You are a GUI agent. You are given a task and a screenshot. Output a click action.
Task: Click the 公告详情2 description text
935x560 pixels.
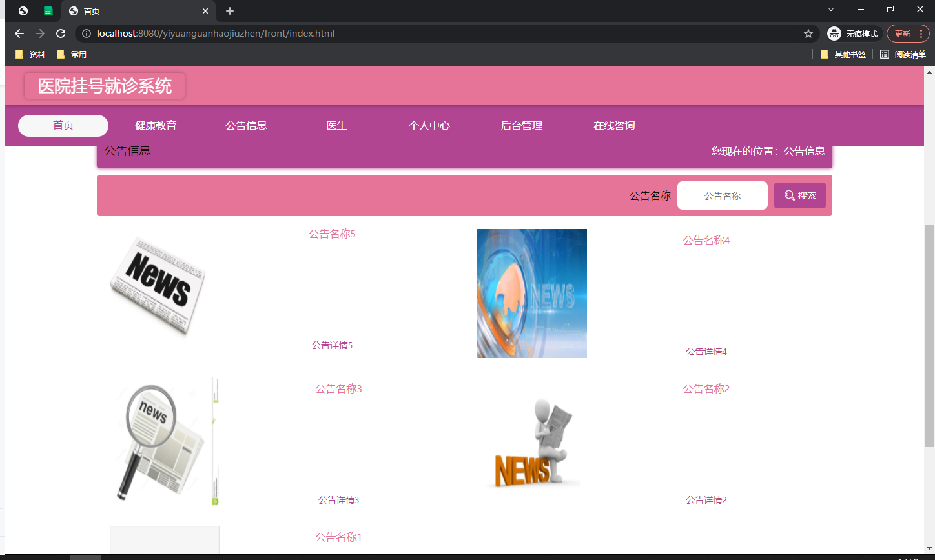(x=706, y=500)
